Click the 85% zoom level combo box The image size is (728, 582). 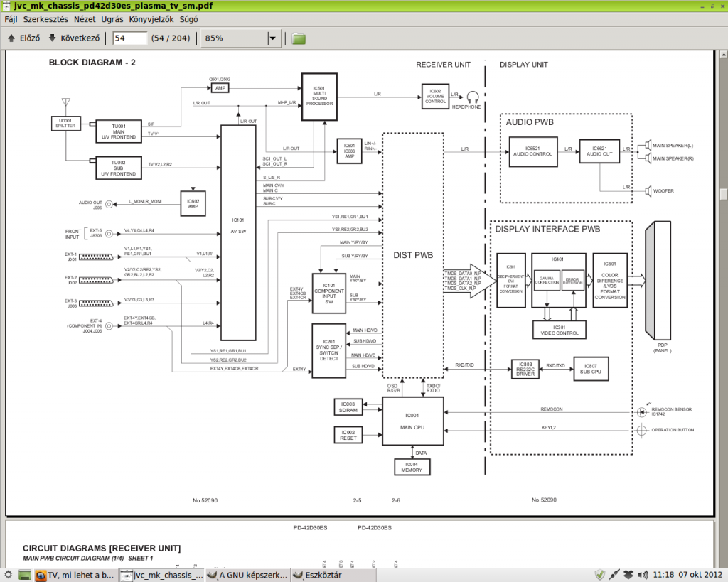[241, 38]
